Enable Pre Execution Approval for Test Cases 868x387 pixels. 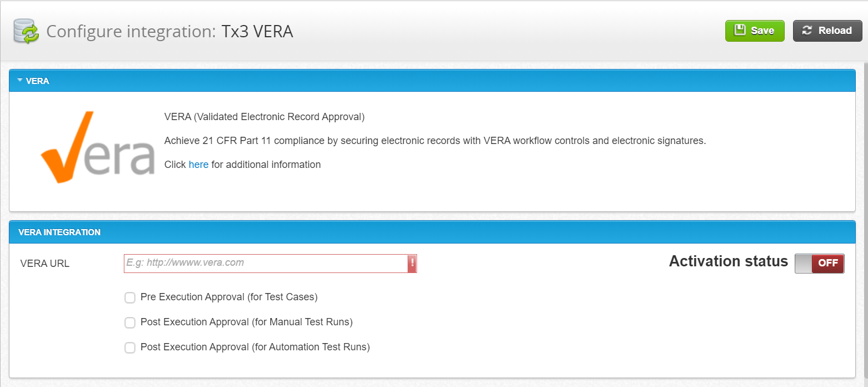[130, 298]
